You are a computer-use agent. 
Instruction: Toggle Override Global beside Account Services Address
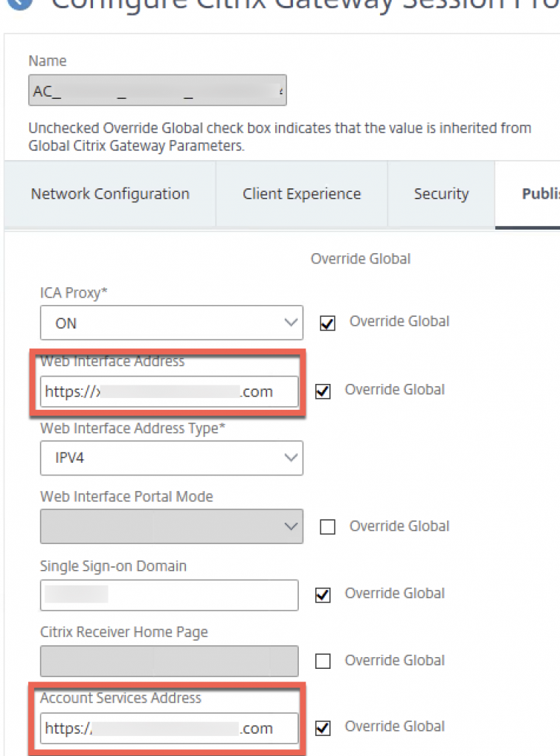322,726
